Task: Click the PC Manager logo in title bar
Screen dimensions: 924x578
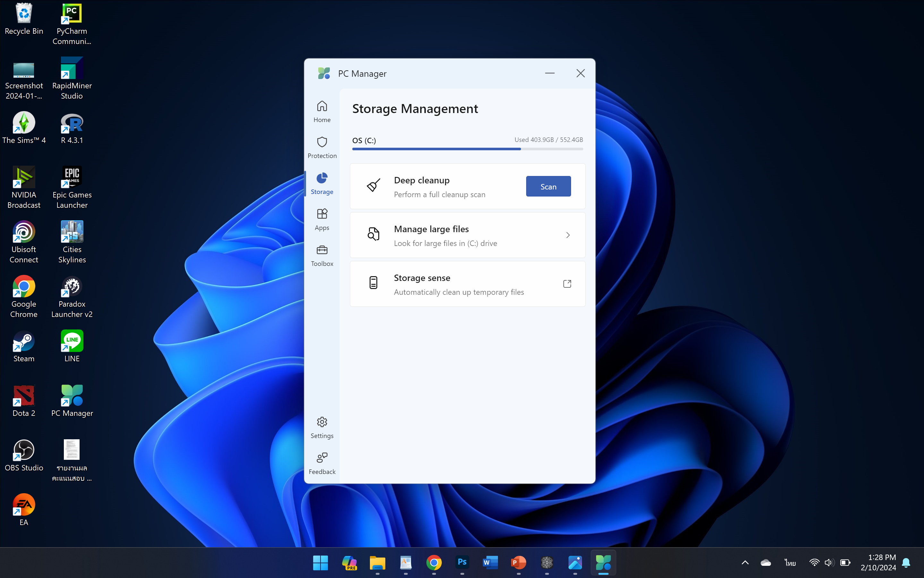Action: pos(324,73)
